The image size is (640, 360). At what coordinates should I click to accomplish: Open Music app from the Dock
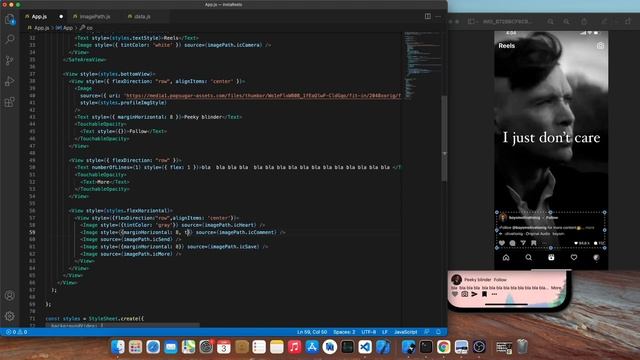[x=294, y=347]
